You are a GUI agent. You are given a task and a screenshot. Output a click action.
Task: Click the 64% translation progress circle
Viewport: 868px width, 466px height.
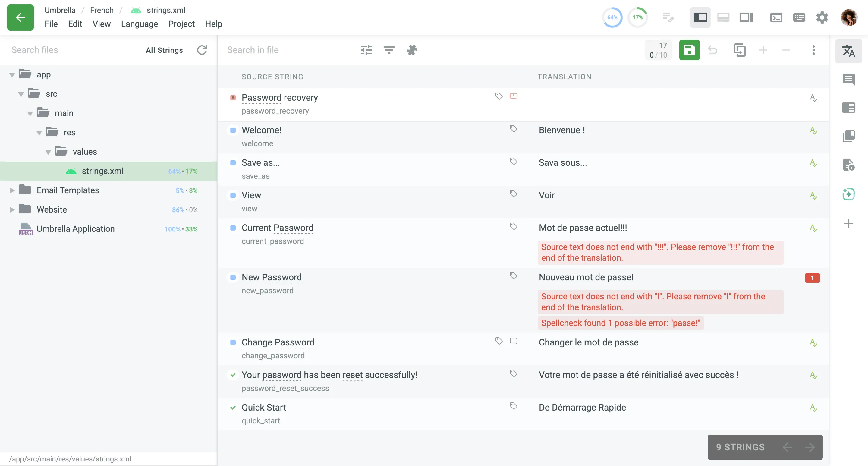coord(612,17)
